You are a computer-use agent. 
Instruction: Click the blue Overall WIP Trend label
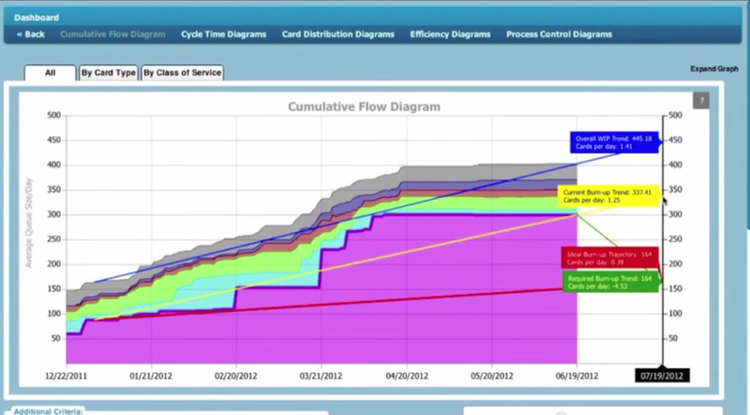coord(615,142)
